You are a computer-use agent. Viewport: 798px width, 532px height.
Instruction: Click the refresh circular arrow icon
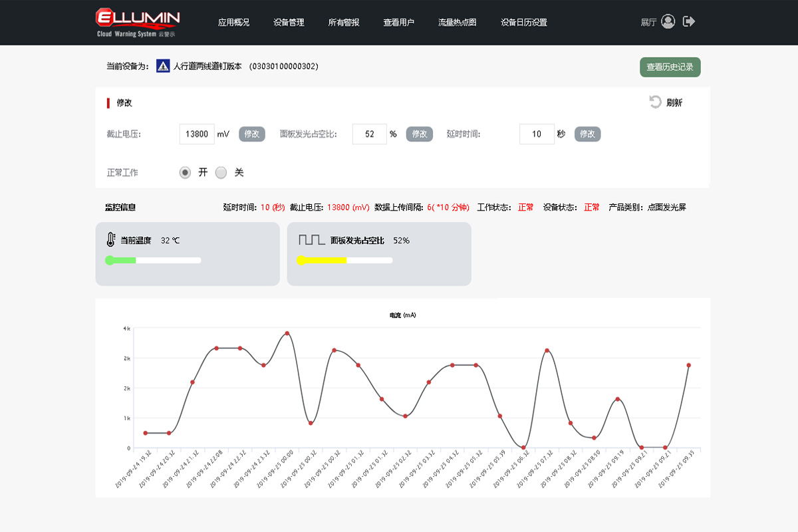pyautogui.click(x=655, y=102)
